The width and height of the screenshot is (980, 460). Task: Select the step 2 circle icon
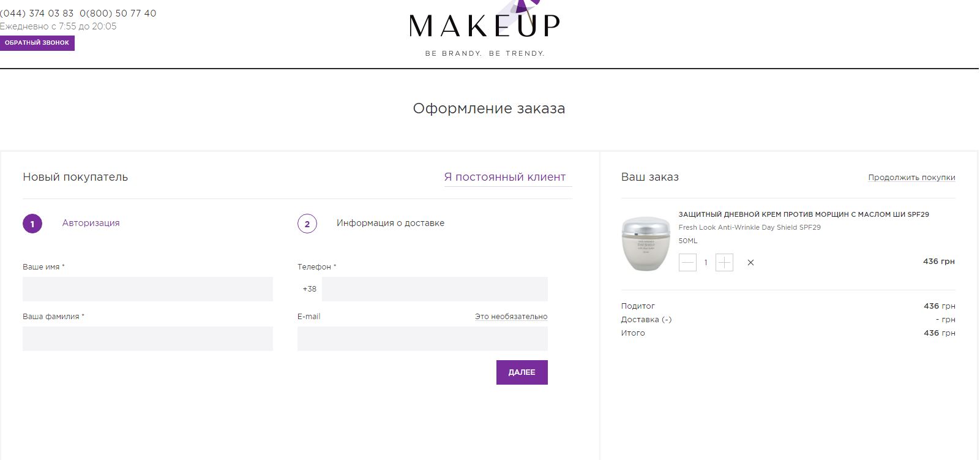click(307, 224)
